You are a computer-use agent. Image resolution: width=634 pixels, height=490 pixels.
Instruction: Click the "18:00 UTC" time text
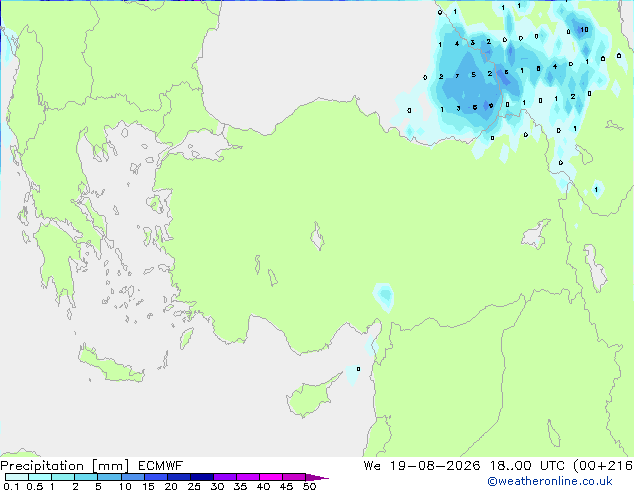click(x=528, y=466)
